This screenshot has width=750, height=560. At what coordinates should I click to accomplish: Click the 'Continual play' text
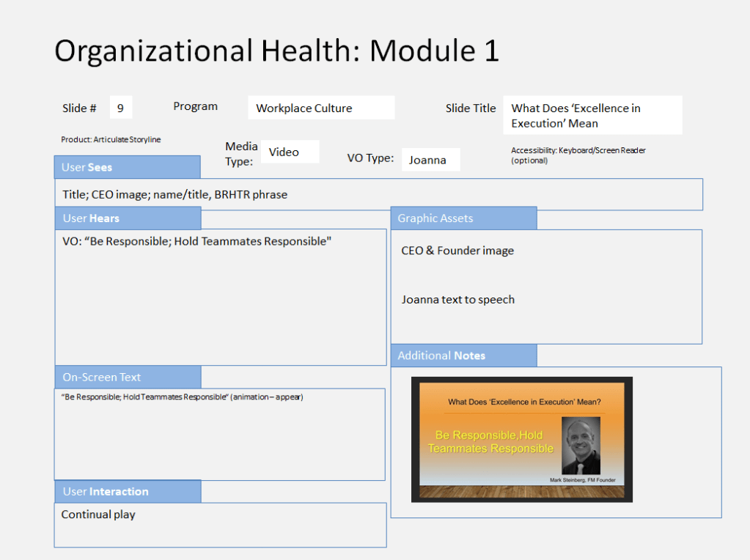[98, 515]
